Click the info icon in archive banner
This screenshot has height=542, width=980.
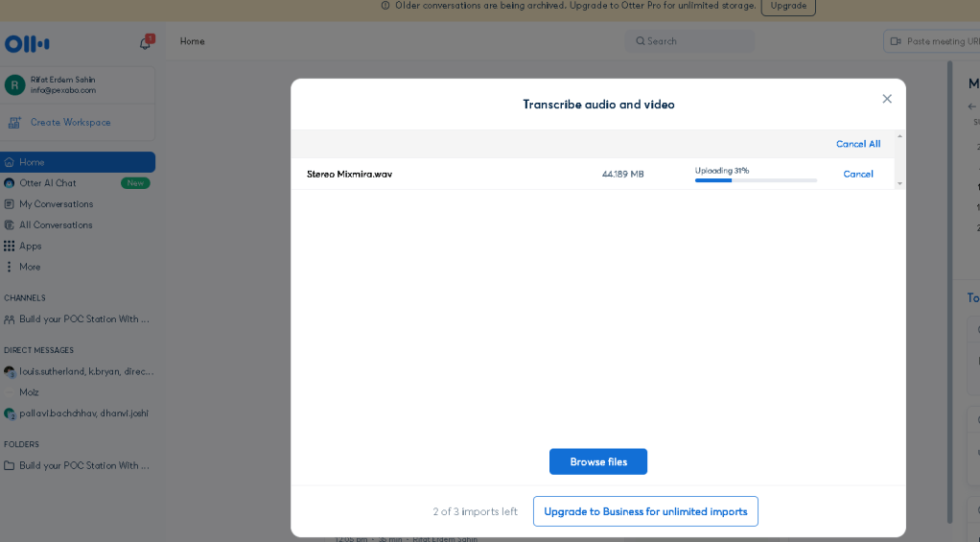[385, 6]
